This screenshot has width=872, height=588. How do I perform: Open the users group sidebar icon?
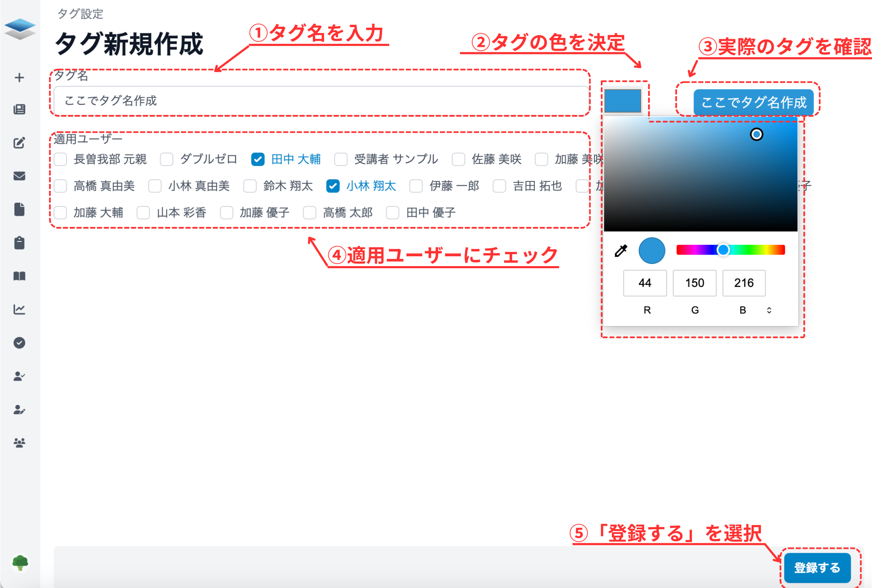[19, 442]
